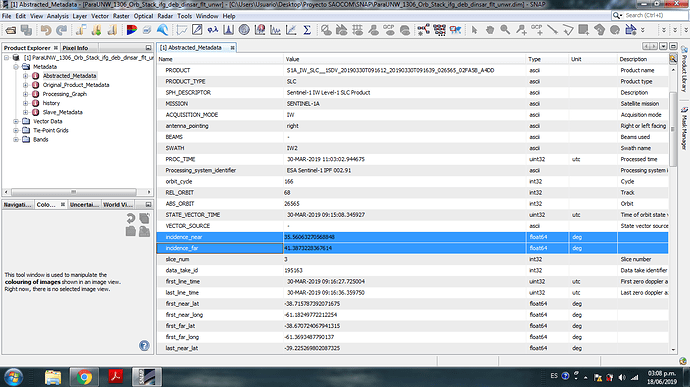This screenshot has height=387, width=690.
Task: Open the Optical menu
Action: pyautogui.click(x=143, y=16)
